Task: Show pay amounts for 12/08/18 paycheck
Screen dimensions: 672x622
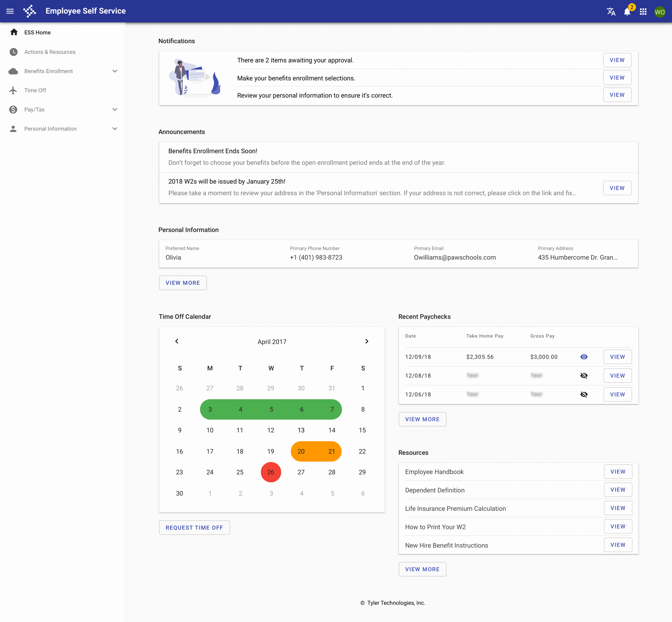Action: coord(584,376)
